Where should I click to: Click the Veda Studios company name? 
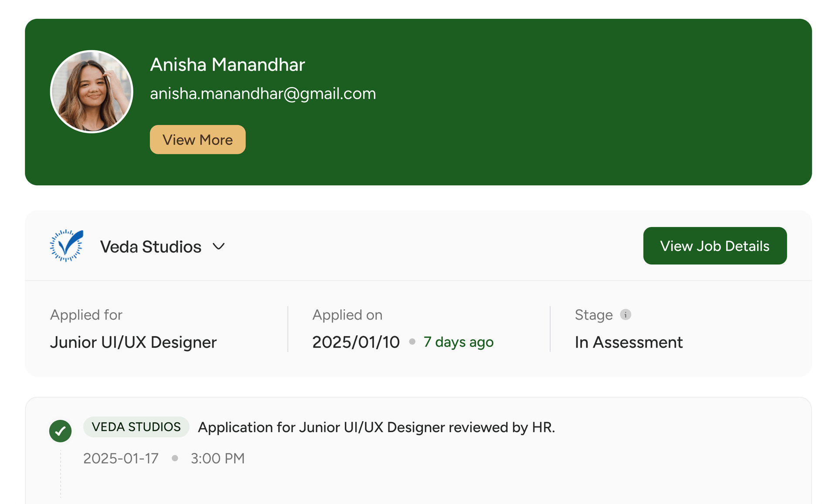pos(150,247)
